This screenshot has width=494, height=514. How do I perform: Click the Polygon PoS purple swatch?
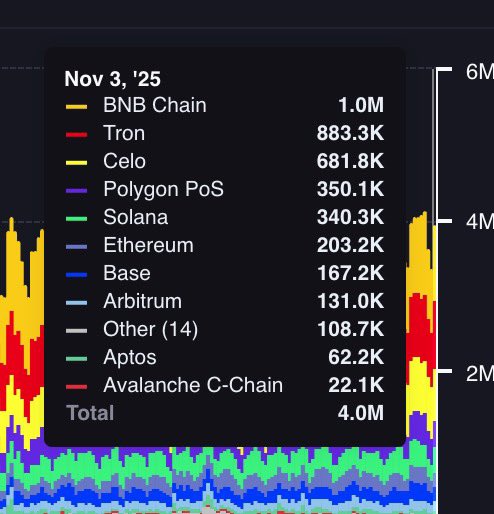click(x=77, y=191)
